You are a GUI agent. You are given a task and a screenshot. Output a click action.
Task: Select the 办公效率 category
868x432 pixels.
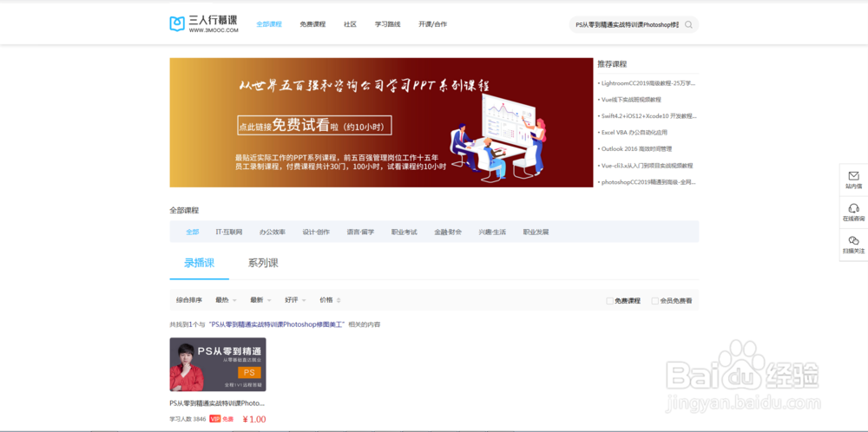point(273,232)
